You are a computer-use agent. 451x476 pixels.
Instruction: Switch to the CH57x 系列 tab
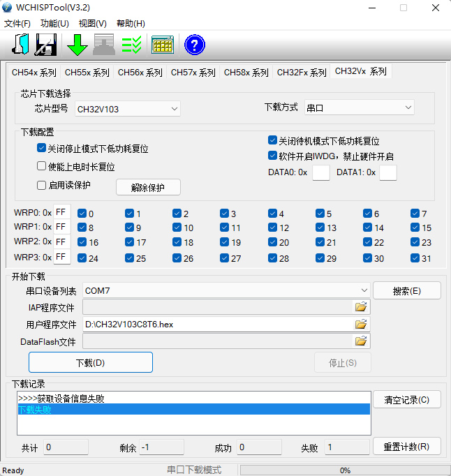click(x=193, y=73)
